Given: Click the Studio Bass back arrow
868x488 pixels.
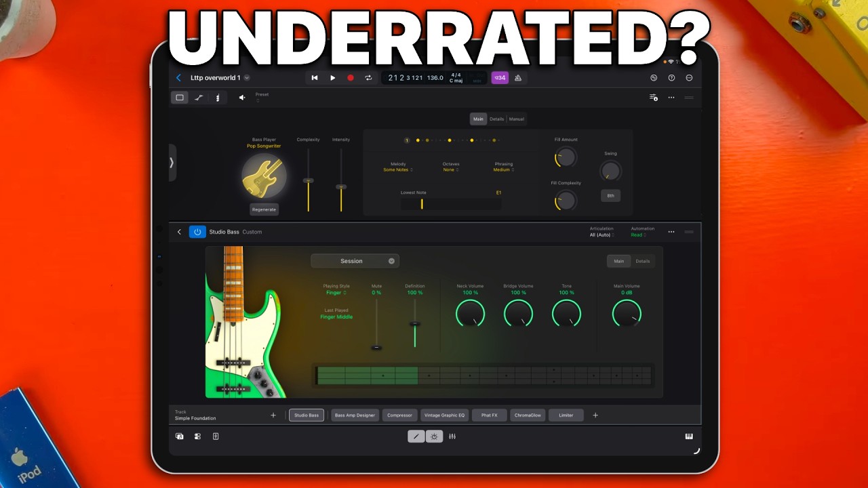Looking at the screenshot, I should click(x=179, y=232).
